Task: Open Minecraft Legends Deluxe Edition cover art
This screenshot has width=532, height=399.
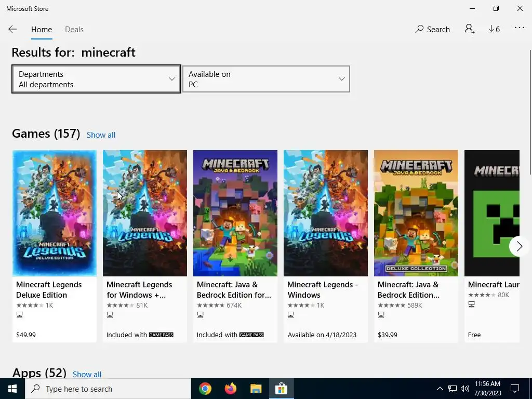Action: point(55,213)
